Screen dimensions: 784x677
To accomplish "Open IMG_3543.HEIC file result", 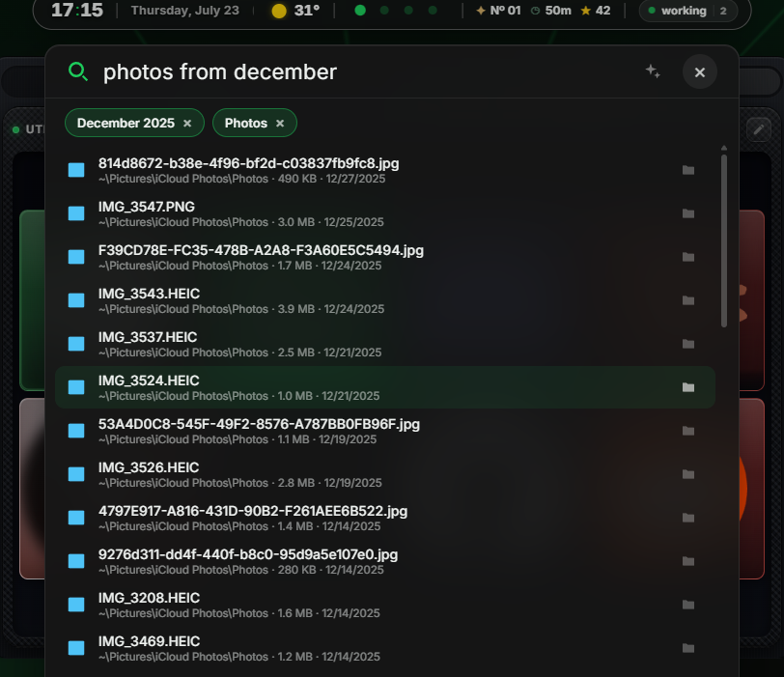I will tap(385, 300).
